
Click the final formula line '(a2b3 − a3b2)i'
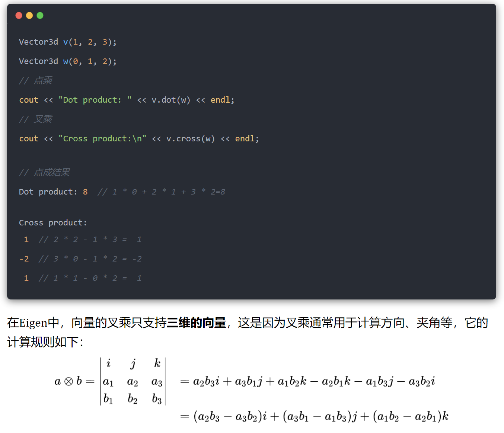(x=230, y=416)
